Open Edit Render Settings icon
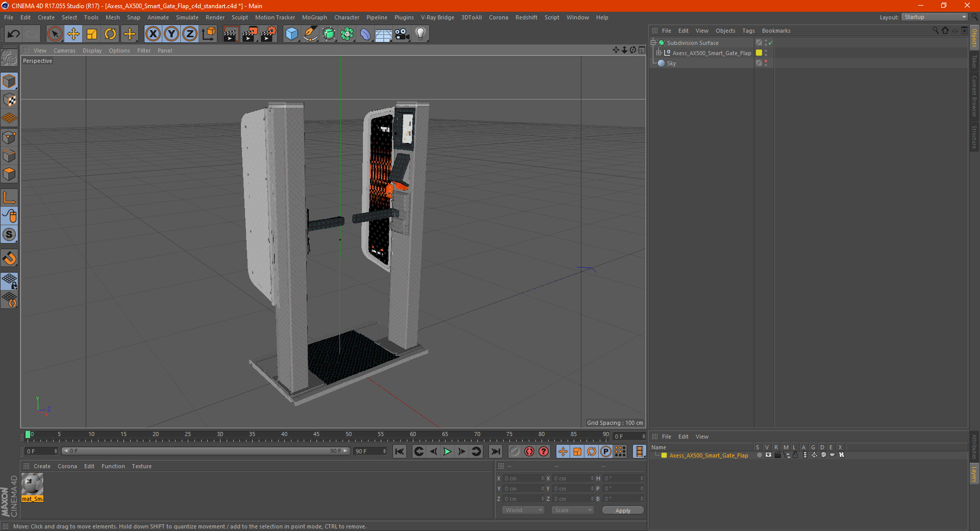Image resolution: width=980 pixels, height=531 pixels. 268,34
